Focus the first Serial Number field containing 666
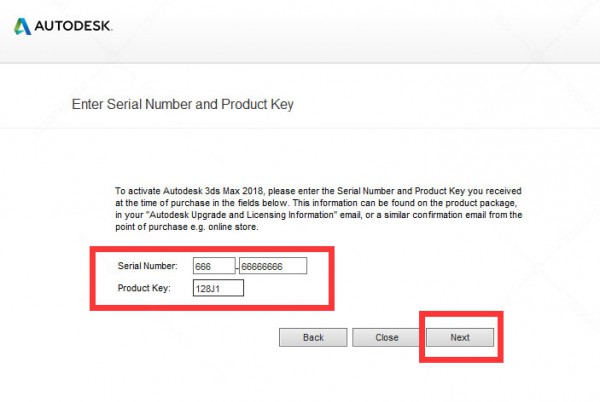The width and height of the screenshot is (600, 402). (x=212, y=266)
